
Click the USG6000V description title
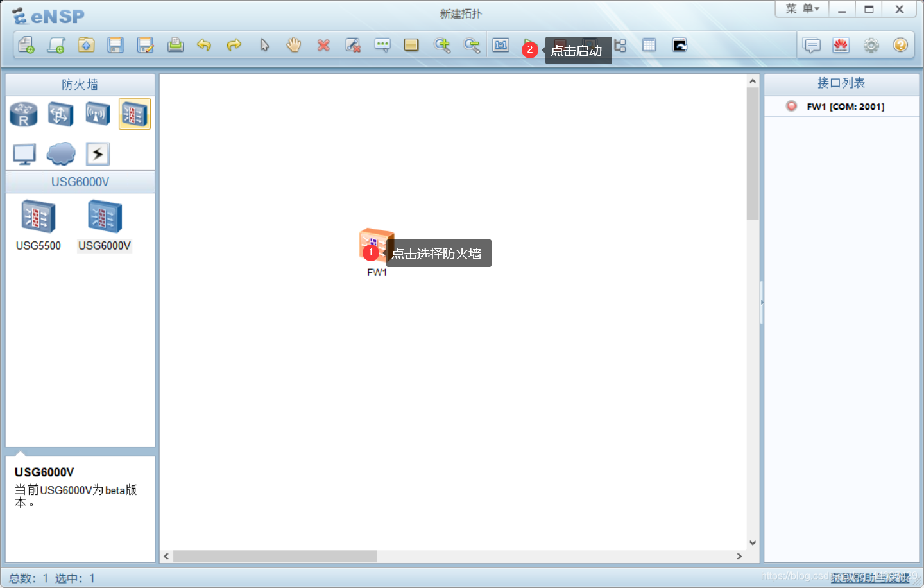coord(44,472)
